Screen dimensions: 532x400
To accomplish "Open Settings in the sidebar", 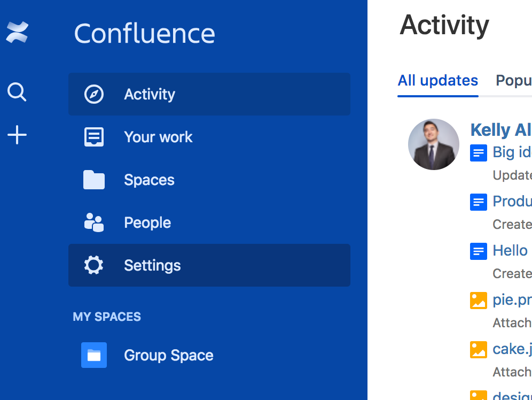I will tap(209, 265).
